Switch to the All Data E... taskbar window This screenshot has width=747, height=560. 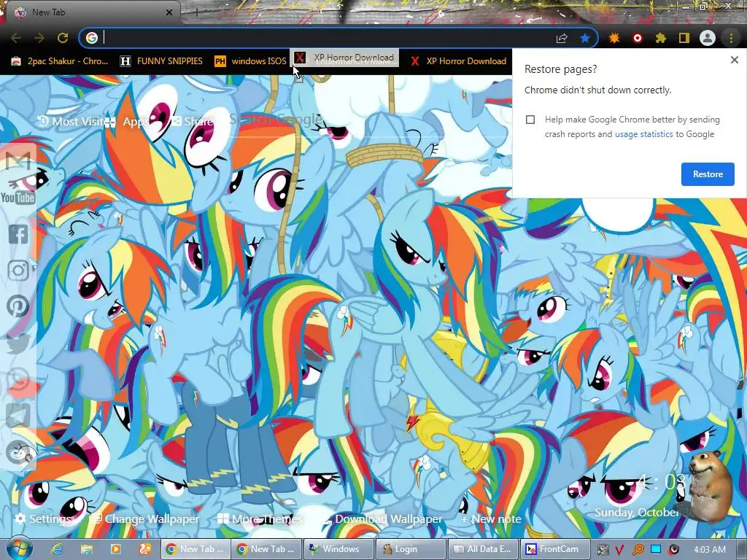pos(482,549)
